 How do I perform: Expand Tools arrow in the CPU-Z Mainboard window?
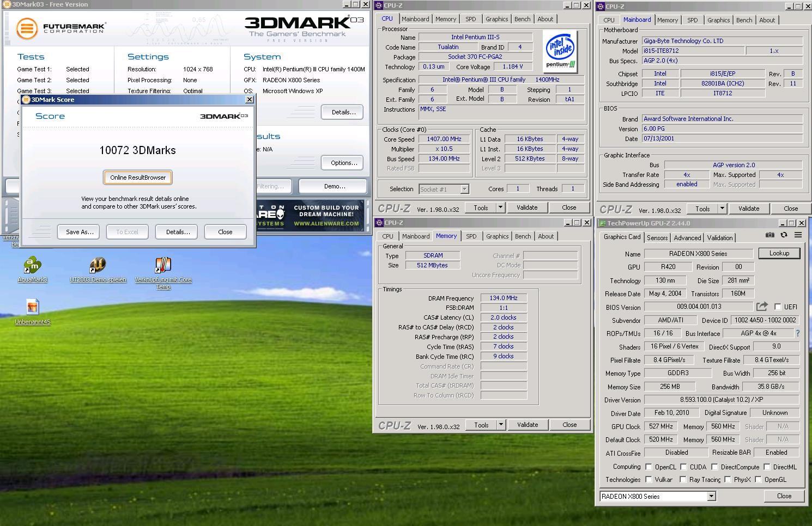click(x=722, y=209)
